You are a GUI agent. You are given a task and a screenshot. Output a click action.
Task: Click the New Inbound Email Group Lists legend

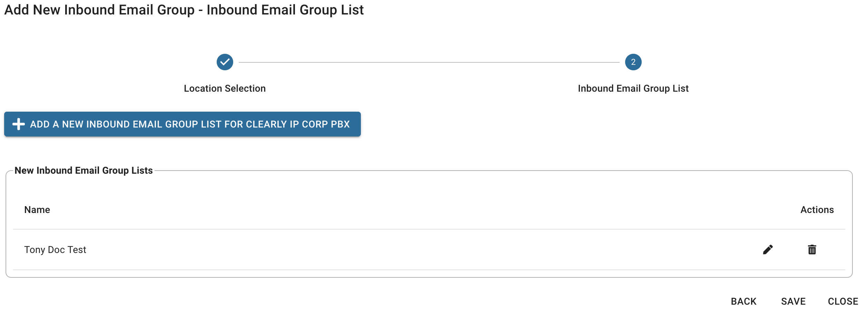pos(84,171)
